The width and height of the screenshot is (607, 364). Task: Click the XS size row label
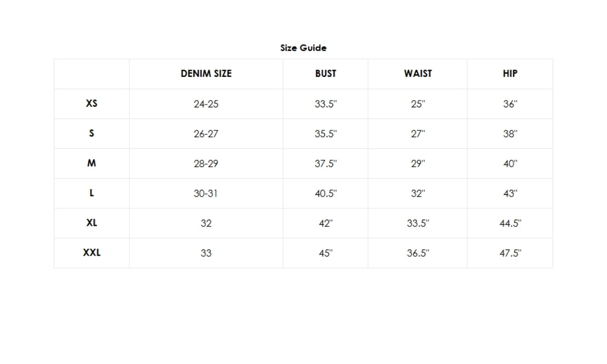tap(92, 103)
